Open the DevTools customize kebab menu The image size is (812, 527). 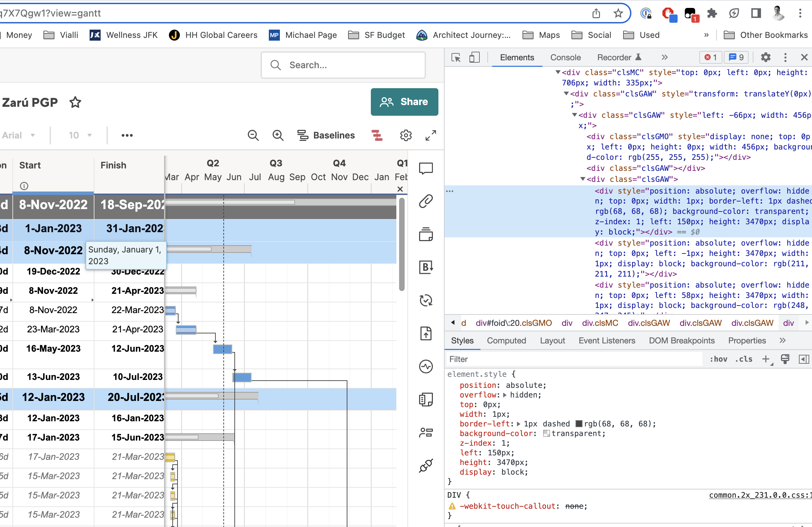tap(785, 58)
